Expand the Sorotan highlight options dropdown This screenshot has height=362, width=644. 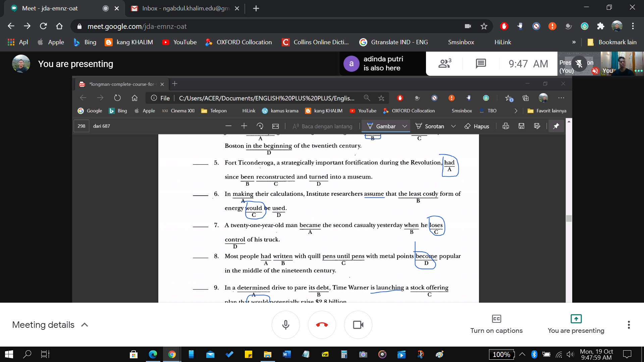453,126
